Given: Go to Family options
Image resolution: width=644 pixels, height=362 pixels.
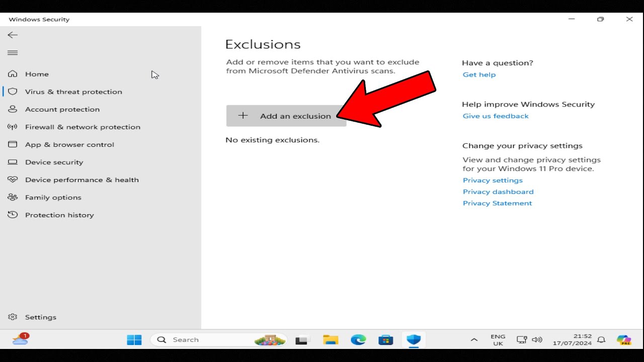Looking at the screenshot, I should pyautogui.click(x=53, y=197).
